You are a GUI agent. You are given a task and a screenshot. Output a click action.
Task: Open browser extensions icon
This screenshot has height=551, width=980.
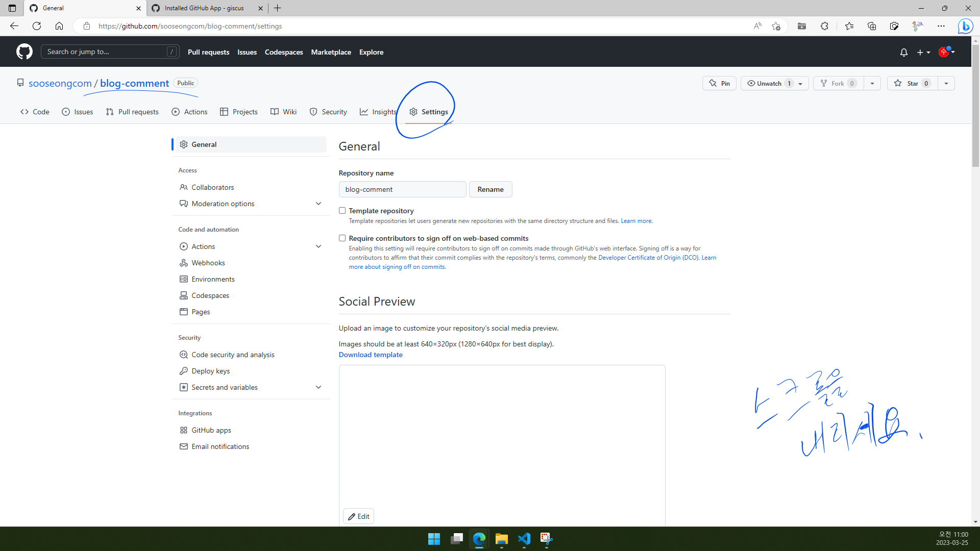click(x=824, y=26)
